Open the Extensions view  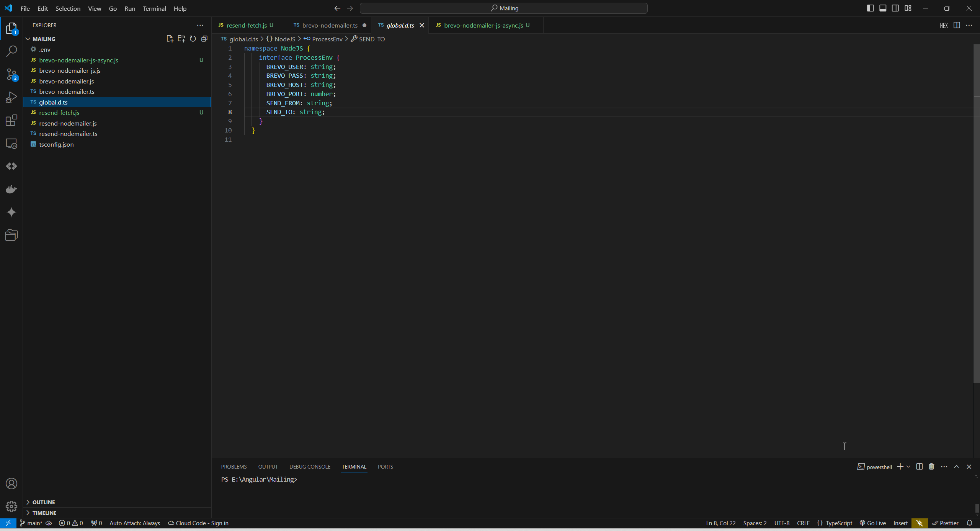[11, 120]
